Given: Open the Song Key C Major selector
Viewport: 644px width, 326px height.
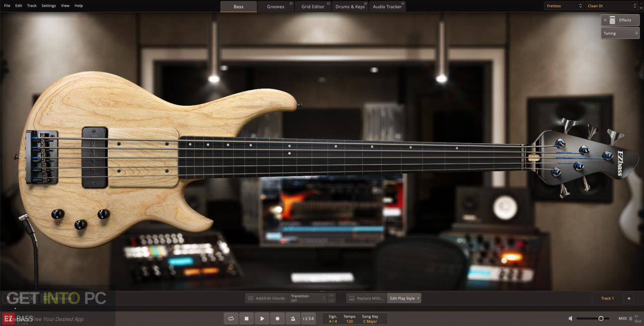Looking at the screenshot, I should click(x=370, y=318).
